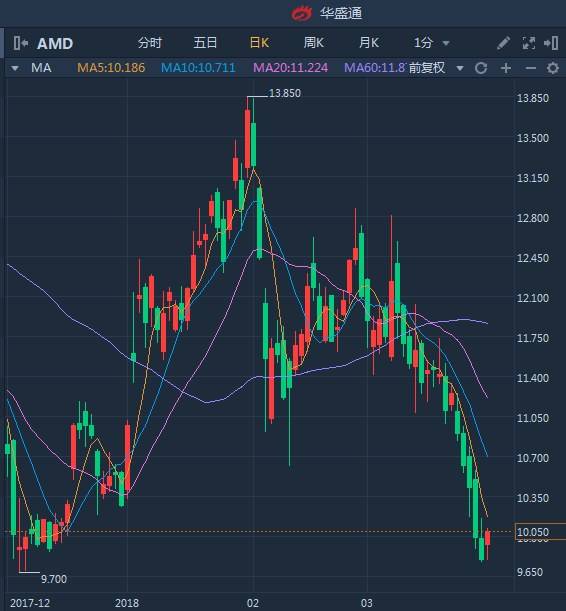Click the AMD ticker symbol
This screenshot has height=611, width=566.
pyautogui.click(x=55, y=43)
